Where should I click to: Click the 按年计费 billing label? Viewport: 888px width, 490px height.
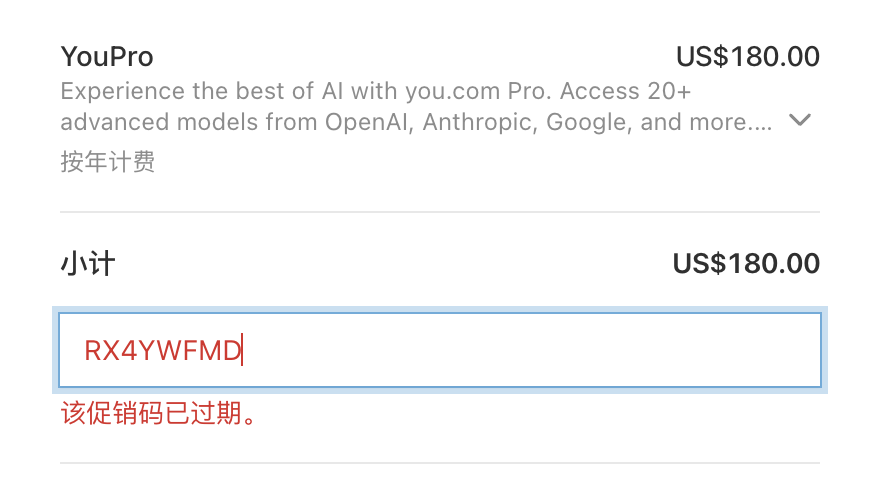(x=108, y=162)
